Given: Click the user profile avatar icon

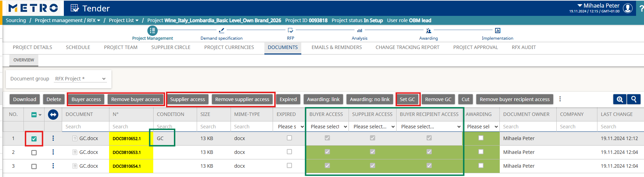Looking at the screenshot, I should tap(628, 8).
